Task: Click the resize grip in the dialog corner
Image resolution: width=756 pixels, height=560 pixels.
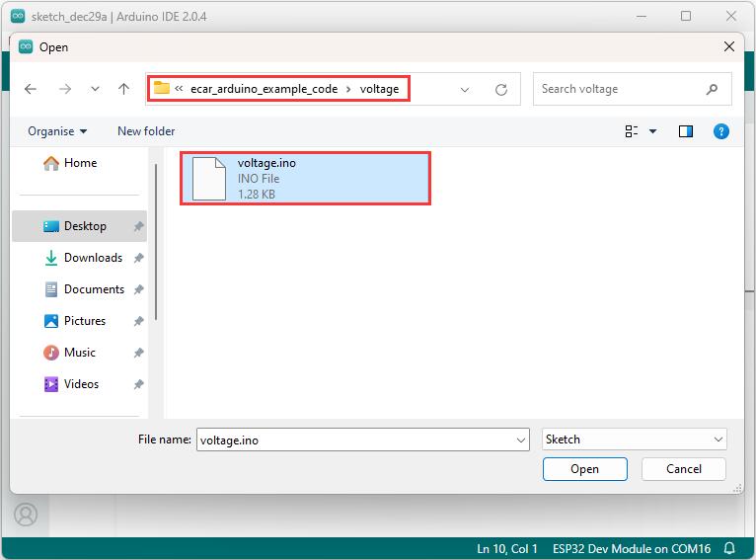Action: (x=737, y=489)
